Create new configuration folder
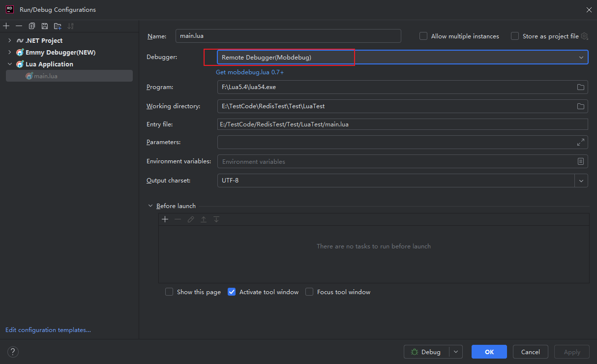 pyautogui.click(x=58, y=26)
